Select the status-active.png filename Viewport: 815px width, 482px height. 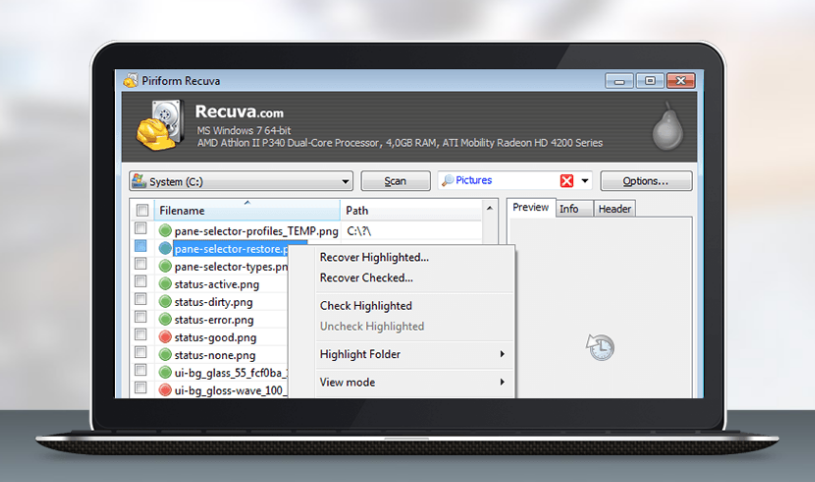click(217, 284)
